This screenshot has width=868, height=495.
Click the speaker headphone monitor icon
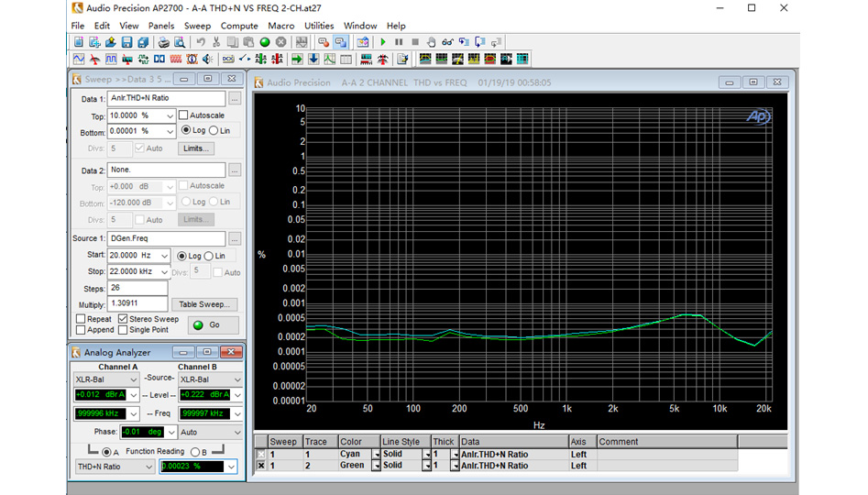(207, 59)
